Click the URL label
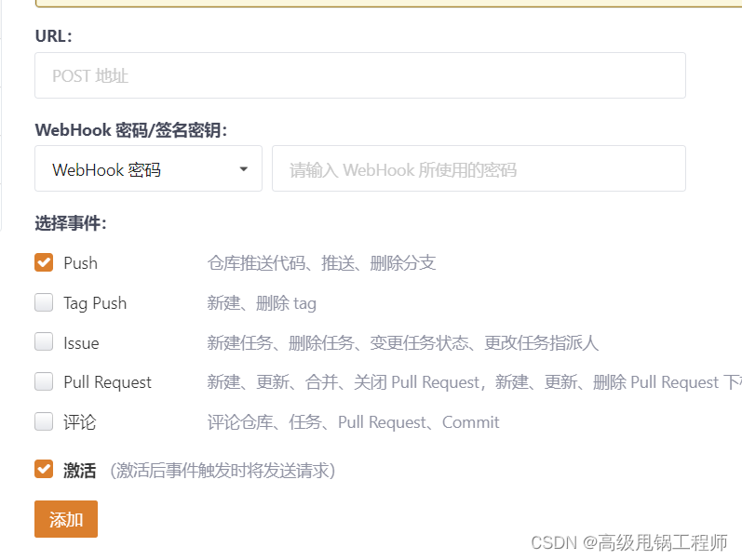The image size is (742, 560). point(53,36)
